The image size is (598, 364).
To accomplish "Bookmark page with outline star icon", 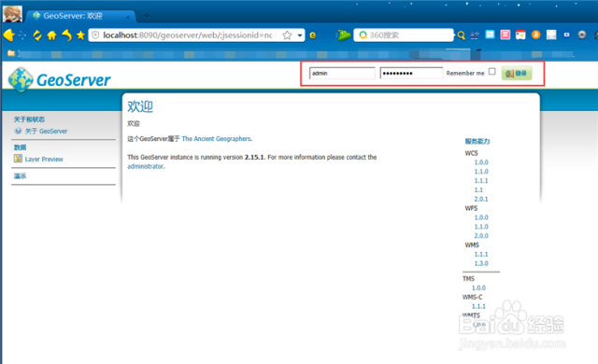I will (x=287, y=35).
